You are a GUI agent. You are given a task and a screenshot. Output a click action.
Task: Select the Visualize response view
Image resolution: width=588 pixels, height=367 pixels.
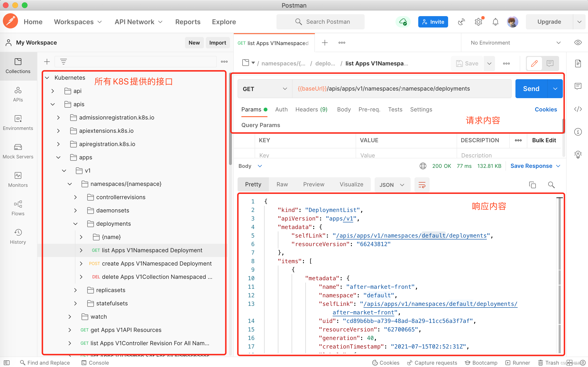(351, 184)
